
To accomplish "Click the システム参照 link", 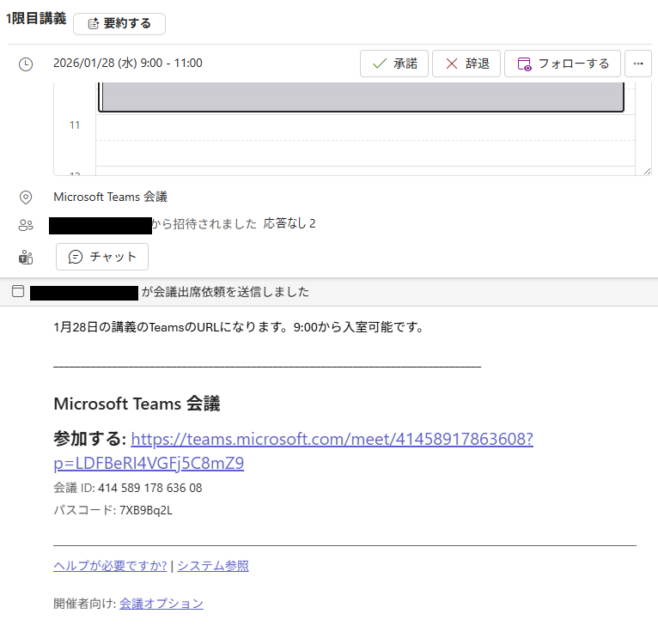I will click(x=213, y=566).
